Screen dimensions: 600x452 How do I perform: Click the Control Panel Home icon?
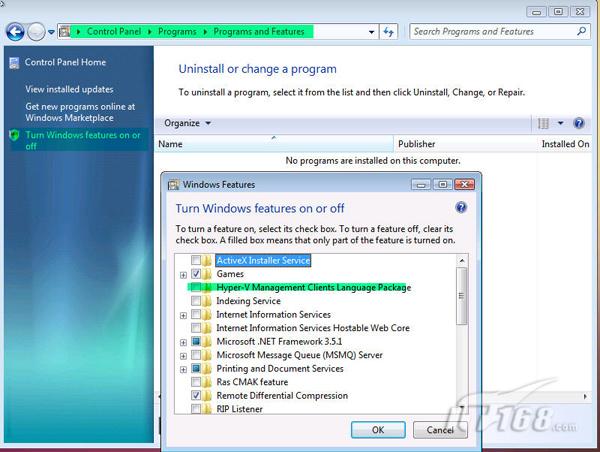point(14,63)
